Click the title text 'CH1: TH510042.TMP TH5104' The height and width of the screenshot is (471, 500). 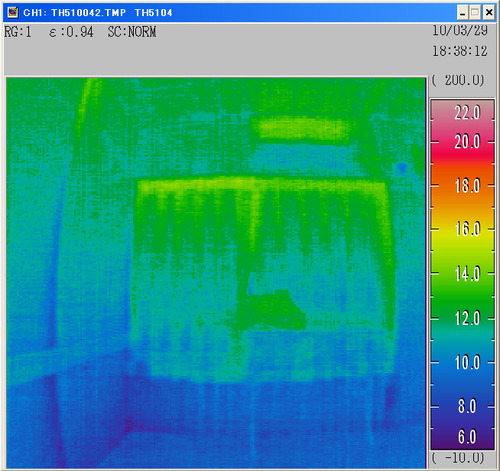[98, 13]
